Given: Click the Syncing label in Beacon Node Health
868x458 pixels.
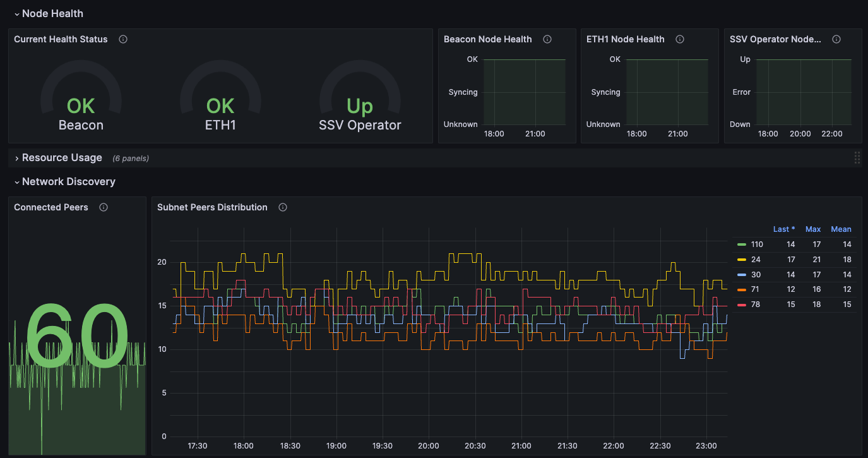Looking at the screenshot, I should (463, 92).
